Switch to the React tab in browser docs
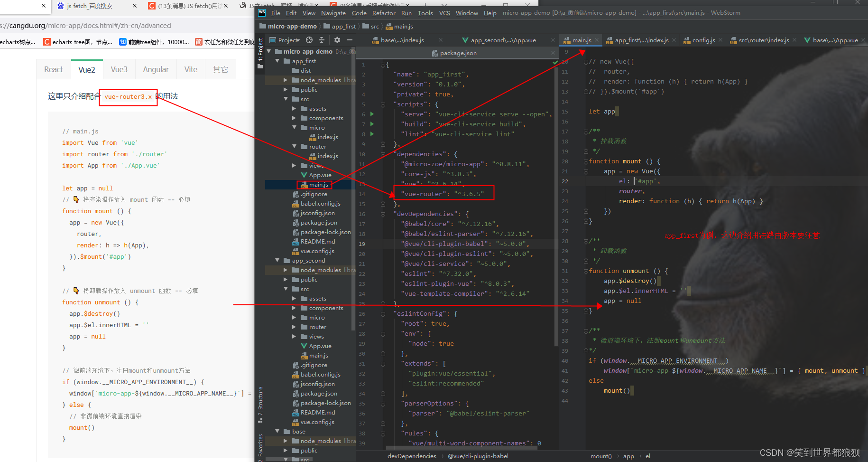The width and height of the screenshot is (868, 462). [54, 69]
